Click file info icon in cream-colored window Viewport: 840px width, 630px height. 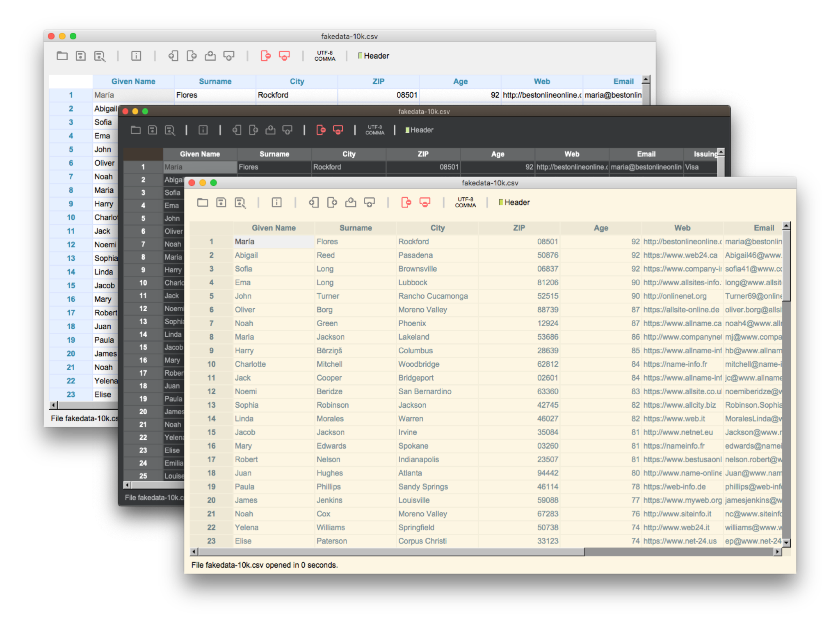[x=276, y=202]
